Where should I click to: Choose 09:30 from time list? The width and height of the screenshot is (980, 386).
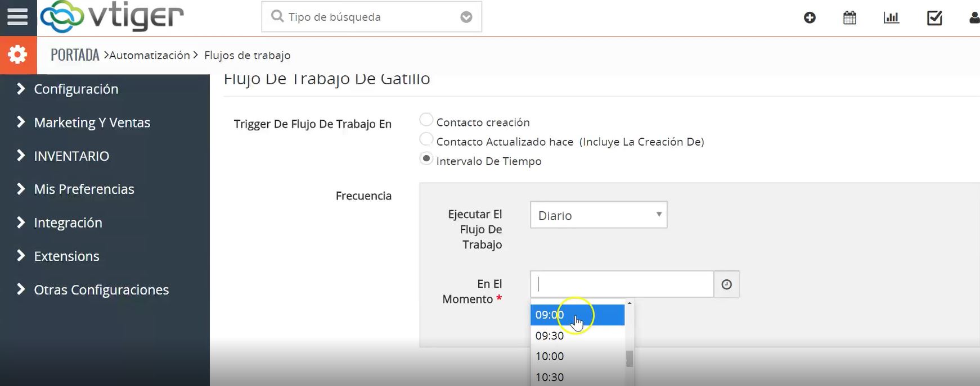pyautogui.click(x=578, y=335)
